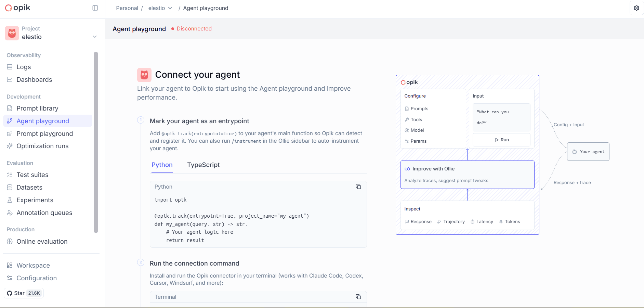The width and height of the screenshot is (644, 308).
Task: Open the Prompt playground page
Action: (48, 134)
